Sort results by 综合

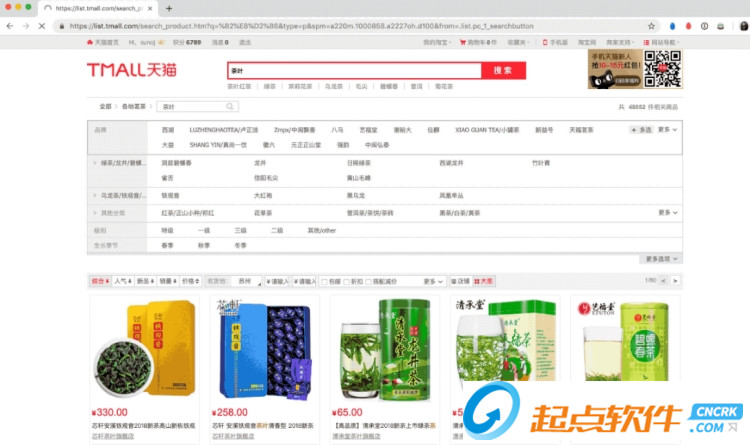point(100,281)
